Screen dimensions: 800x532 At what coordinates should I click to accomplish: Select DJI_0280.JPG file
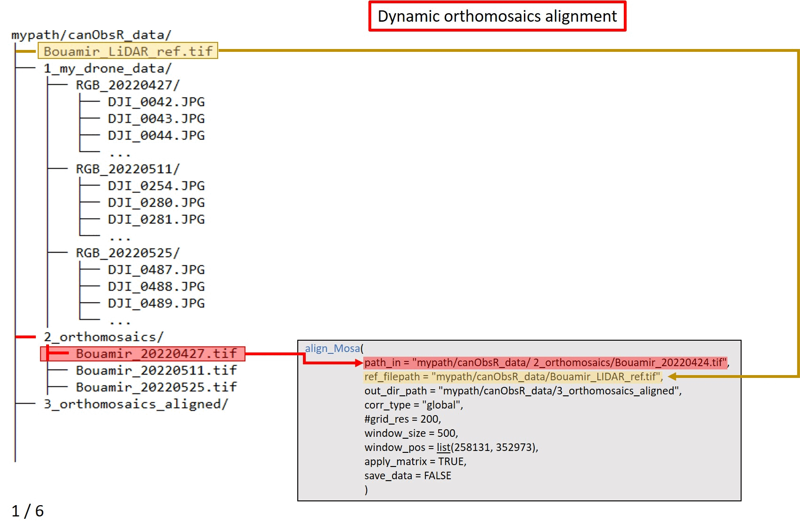coord(156,203)
